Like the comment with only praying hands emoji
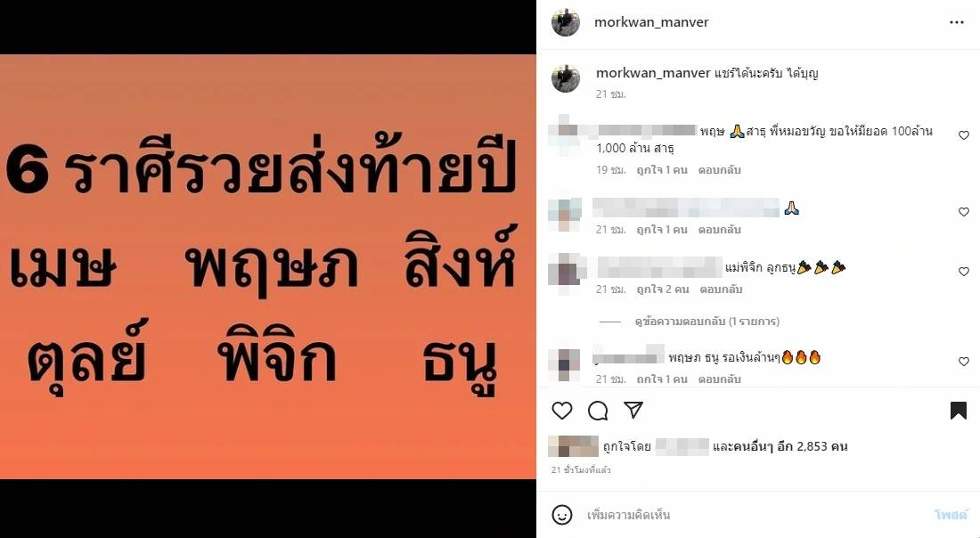Screen dimensions: 980x538 coord(964,212)
